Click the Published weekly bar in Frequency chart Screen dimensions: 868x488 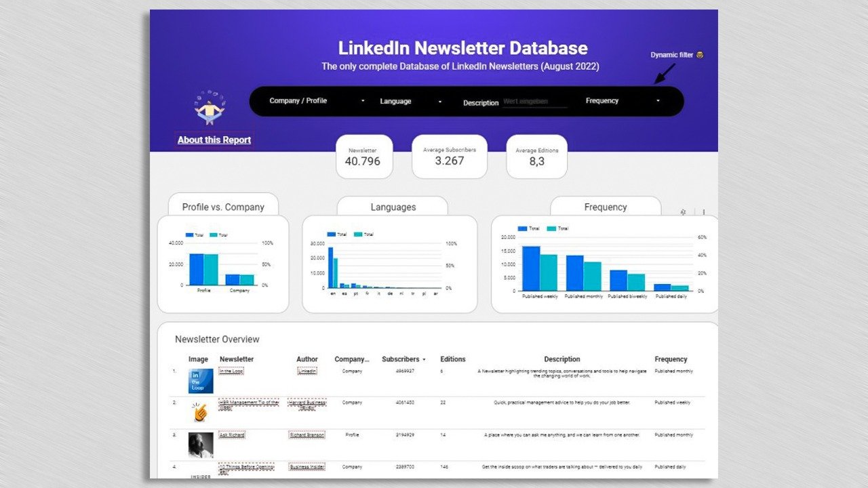click(x=540, y=268)
